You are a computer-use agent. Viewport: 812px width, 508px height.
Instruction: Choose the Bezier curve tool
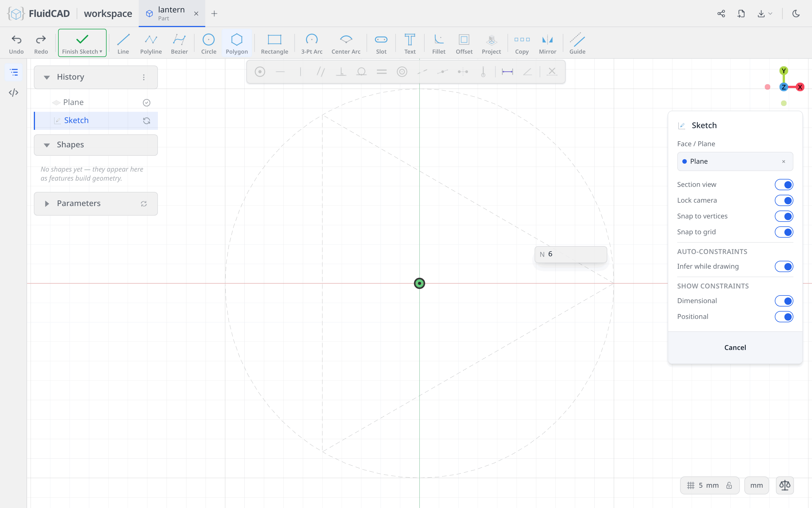coord(179,44)
